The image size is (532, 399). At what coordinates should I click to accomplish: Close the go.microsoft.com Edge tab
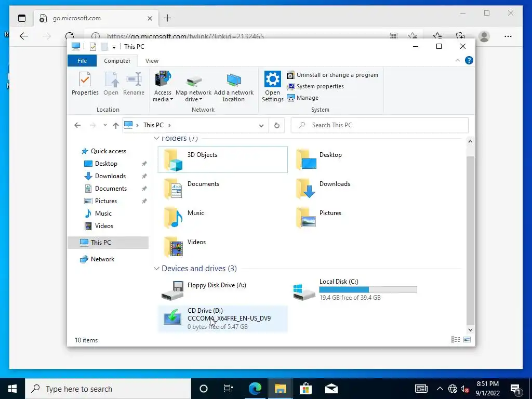pyautogui.click(x=150, y=18)
